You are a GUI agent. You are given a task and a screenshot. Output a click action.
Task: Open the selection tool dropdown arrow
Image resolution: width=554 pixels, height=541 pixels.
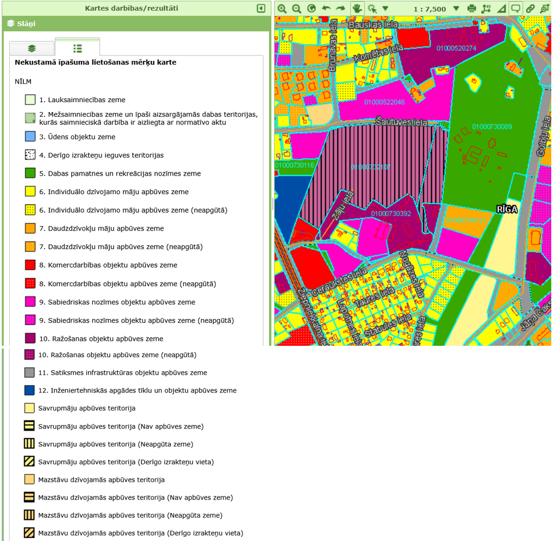(x=385, y=8)
